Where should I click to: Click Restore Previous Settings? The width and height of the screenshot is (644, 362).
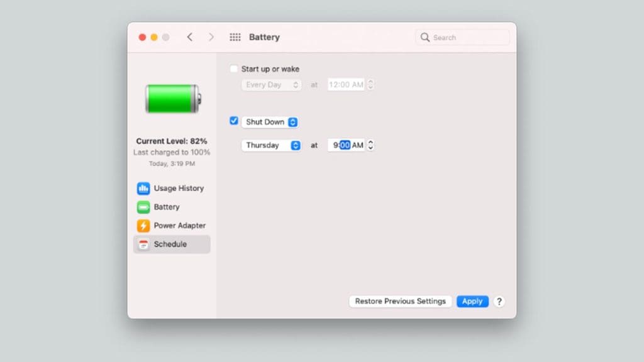point(400,301)
